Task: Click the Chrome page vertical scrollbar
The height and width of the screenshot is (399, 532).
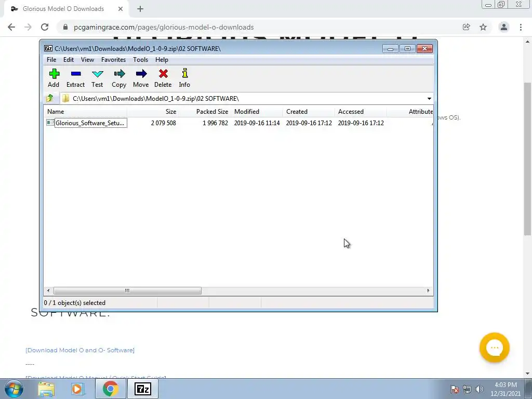Action: pos(528,159)
